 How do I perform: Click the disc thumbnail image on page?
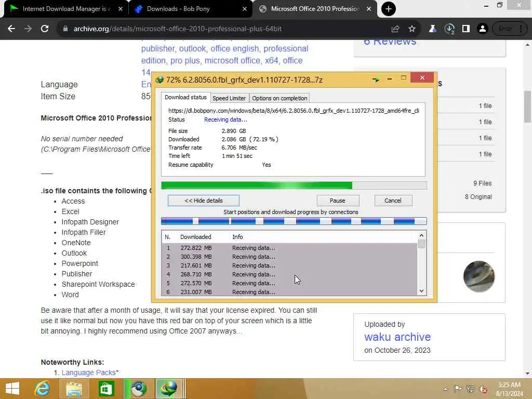(x=478, y=276)
